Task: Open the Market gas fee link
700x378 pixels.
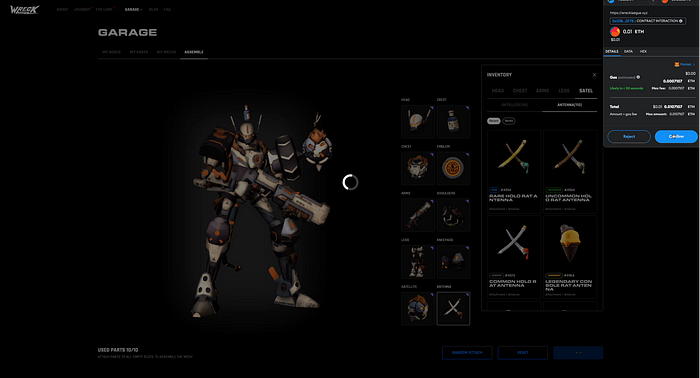Action: click(x=685, y=65)
